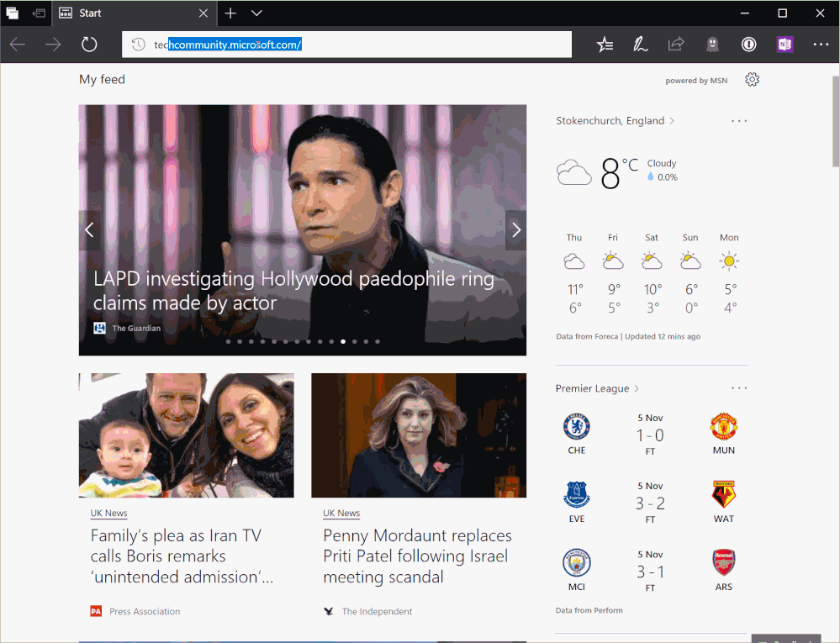Click Manchester City club crest
840x643 pixels.
(577, 562)
